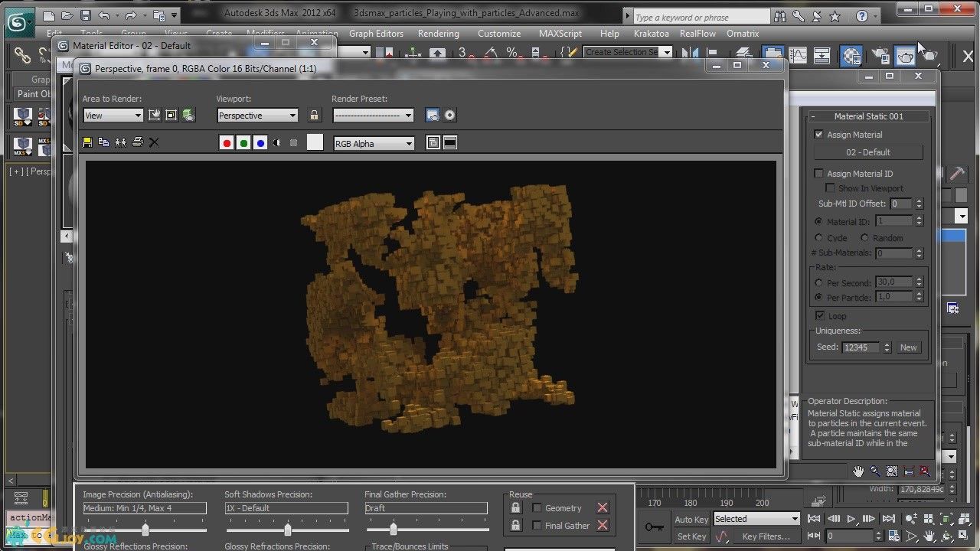Screen dimensions: 980x551
Task: Click the Particle View pan hand icon
Action: (x=858, y=471)
